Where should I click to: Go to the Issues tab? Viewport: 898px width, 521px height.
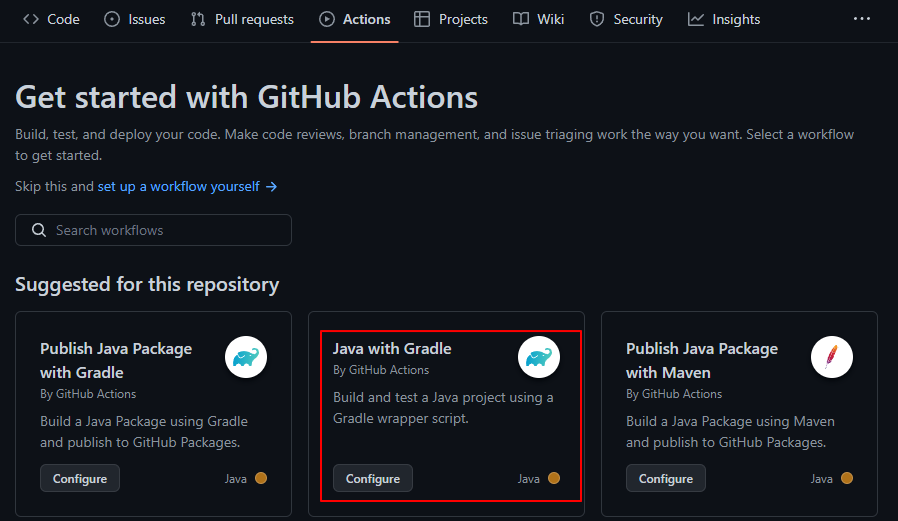click(x=135, y=19)
